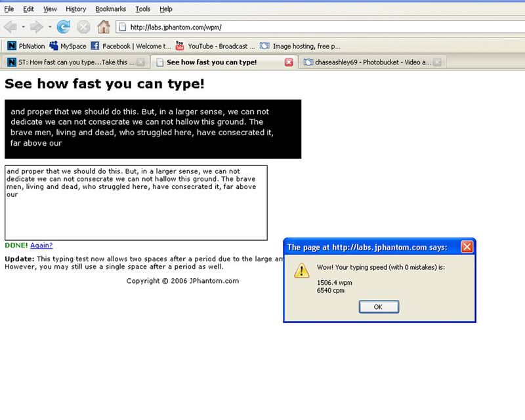Open the History menu
This screenshot has height=420, width=525.
pos(76,9)
